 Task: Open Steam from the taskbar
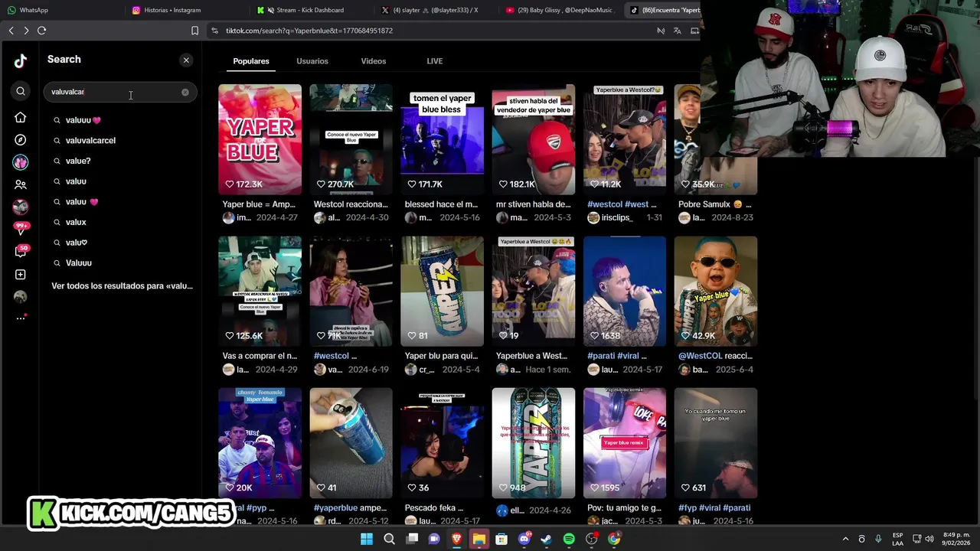547,540
